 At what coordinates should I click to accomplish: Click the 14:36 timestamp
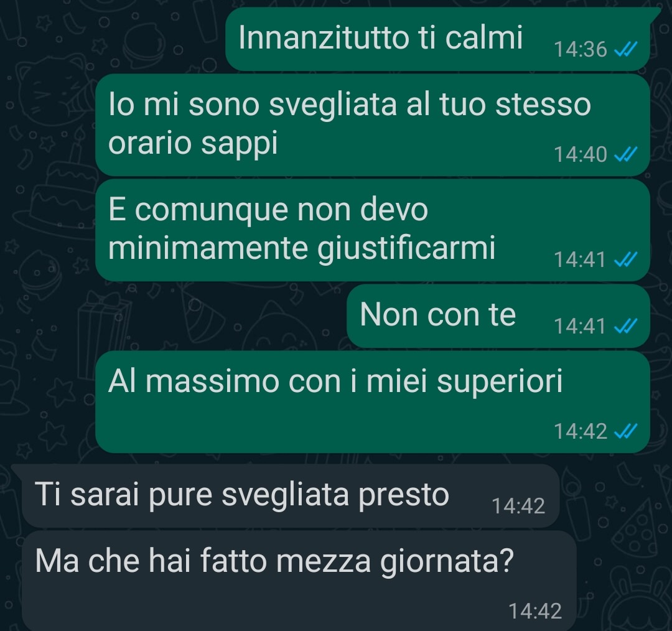coord(581,49)
